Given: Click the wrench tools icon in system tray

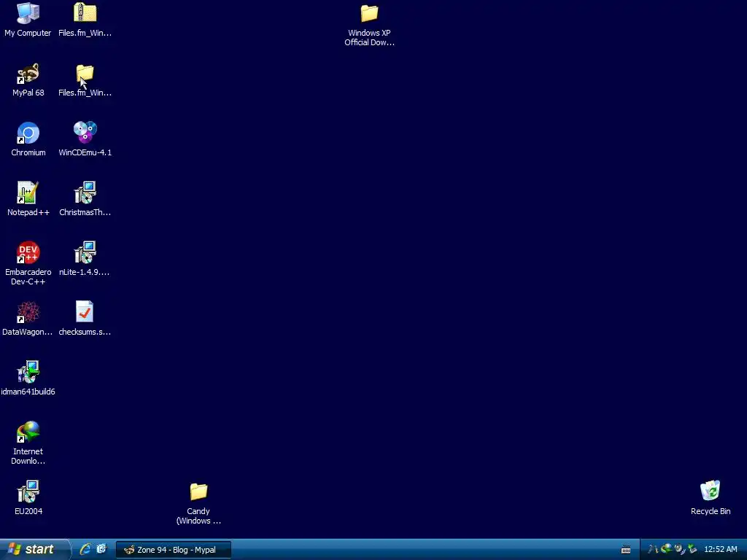Looking at the screenshot, I should pos(653,549).
